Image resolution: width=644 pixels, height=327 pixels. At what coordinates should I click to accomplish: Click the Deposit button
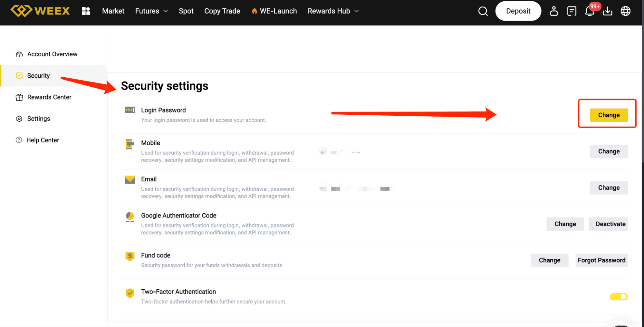click(x=518, y=11)
